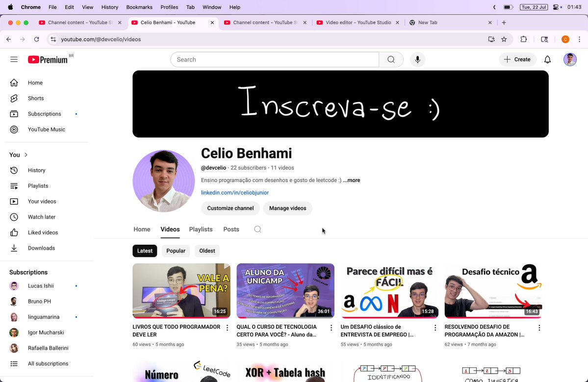
Task: Open the notifications bell
Action: tap(547, 60)
